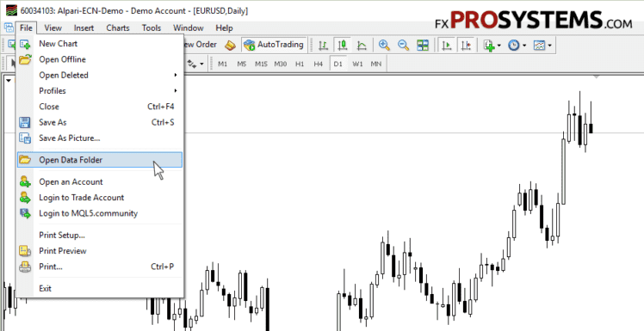Click the Chart Shift icon
644x331 pixels.
[x=466, y=45]
